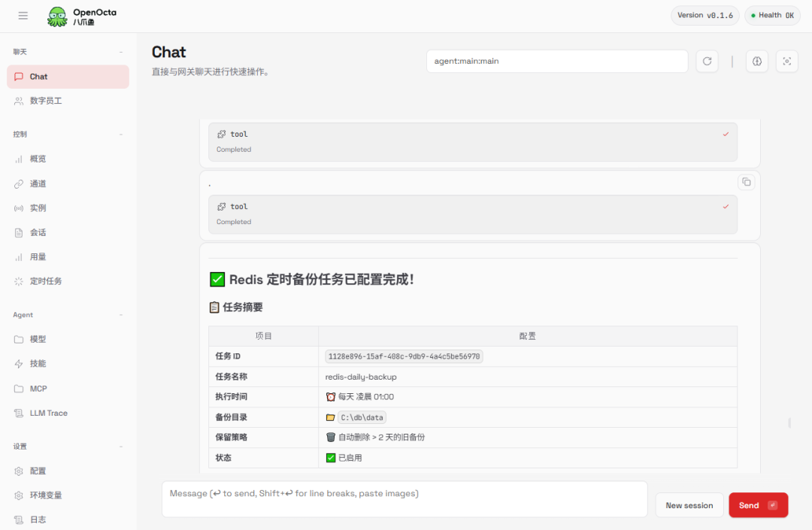
Task: Collapse the 聊天 sidebar section
Action: [121, 52]
